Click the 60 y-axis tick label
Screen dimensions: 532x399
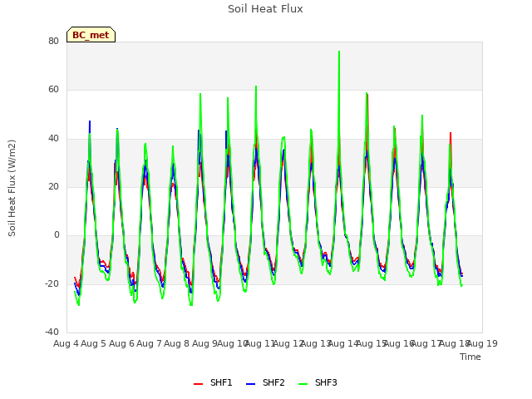(53, 90)
